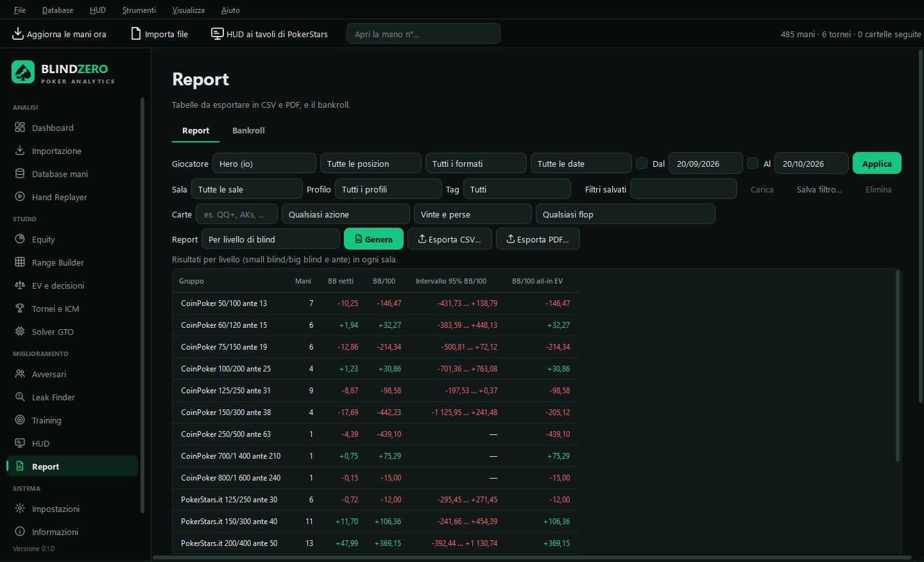The height and width of the screenshot is (562, 924).
Task: Click Esporta PDF button
Action: (x=538, y=239)
